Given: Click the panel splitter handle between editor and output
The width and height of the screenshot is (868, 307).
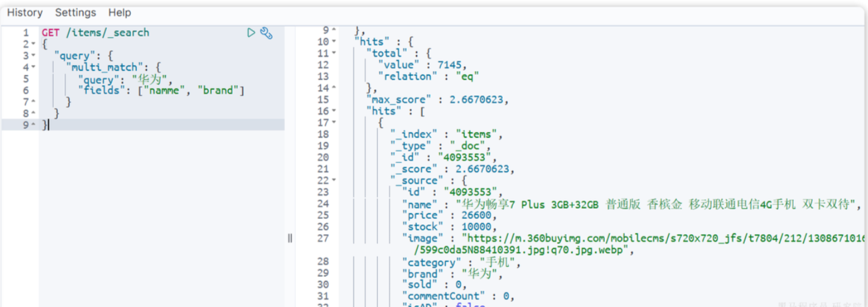Looking at the screenshot, I should [290, 238].
